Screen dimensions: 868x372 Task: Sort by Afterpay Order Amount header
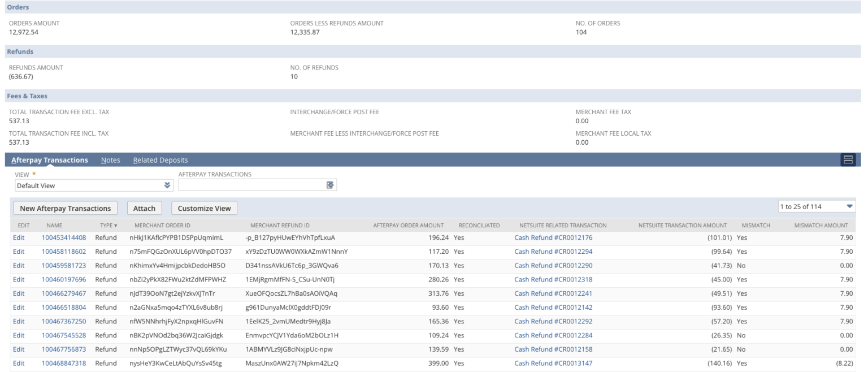[409, 226]
